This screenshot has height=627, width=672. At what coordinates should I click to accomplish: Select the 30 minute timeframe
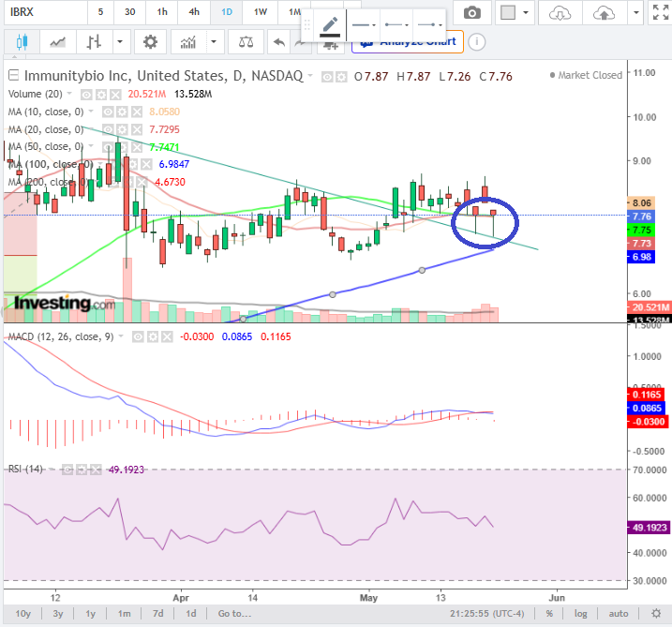coord(130,12)
